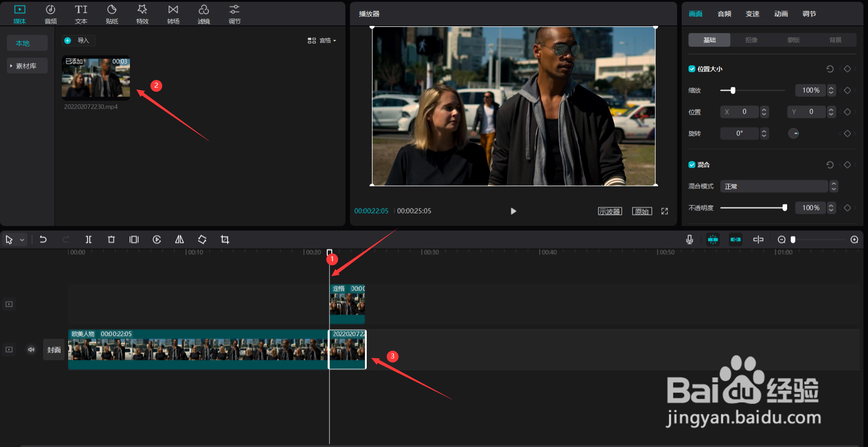Click the 不透明度 opacity slider handle

pyautogui.click(x=785, y=208)
